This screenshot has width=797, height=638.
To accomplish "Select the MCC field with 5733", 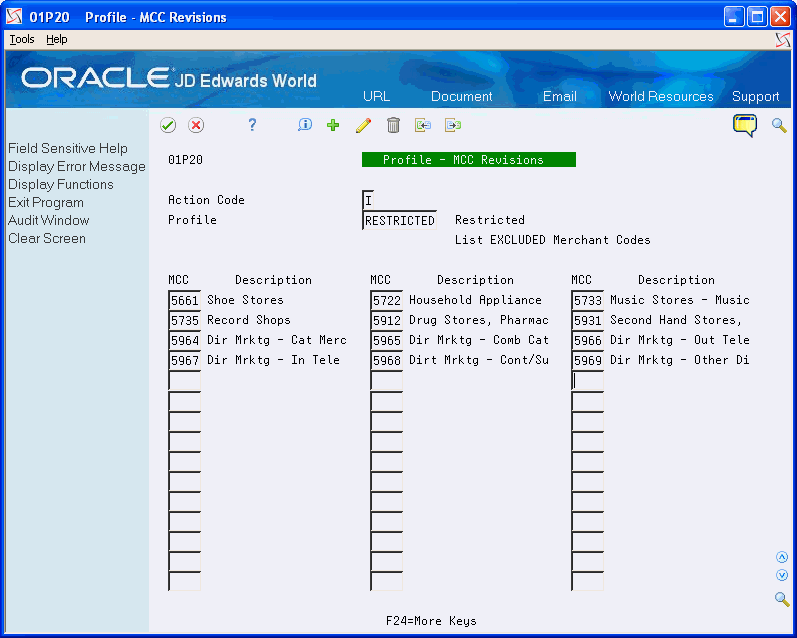I will coord(588,300).
